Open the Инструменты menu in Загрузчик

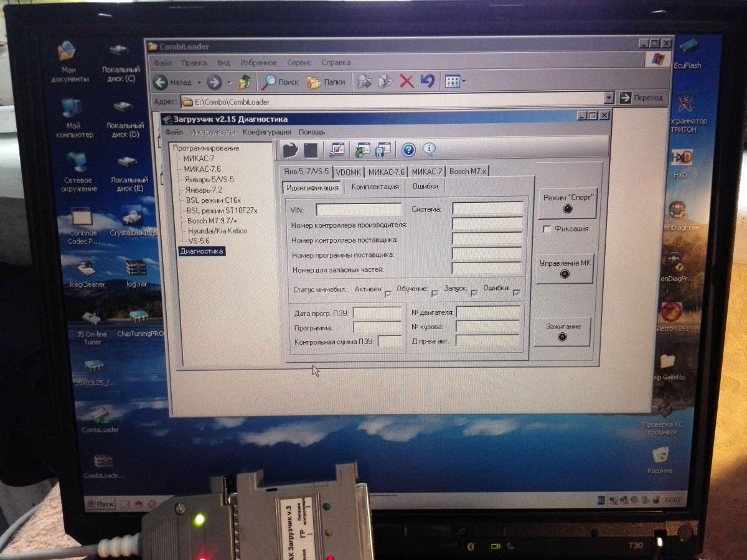pos(212,132)
